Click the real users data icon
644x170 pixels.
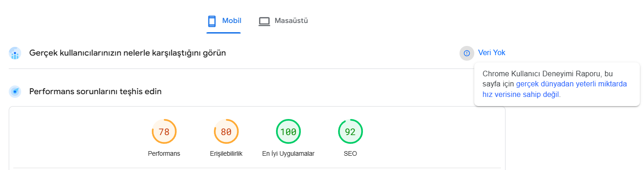point(15,53)
